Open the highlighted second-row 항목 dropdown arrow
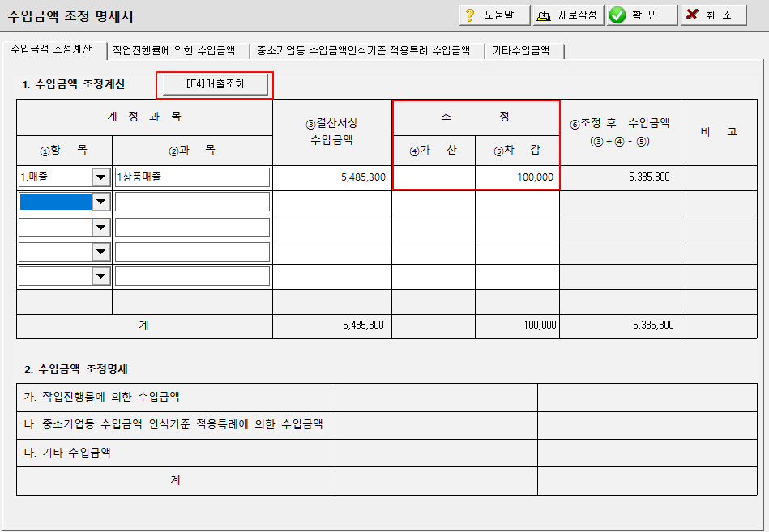This screenshot has height=532, width=769. point(100,202)
